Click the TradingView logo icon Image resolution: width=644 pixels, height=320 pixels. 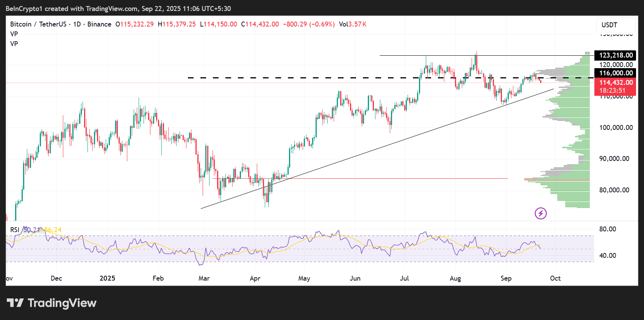tap(15, 303)
